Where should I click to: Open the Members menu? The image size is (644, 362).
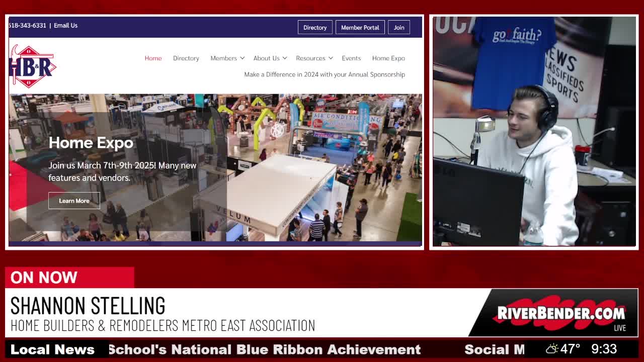(x=223, y=58)
